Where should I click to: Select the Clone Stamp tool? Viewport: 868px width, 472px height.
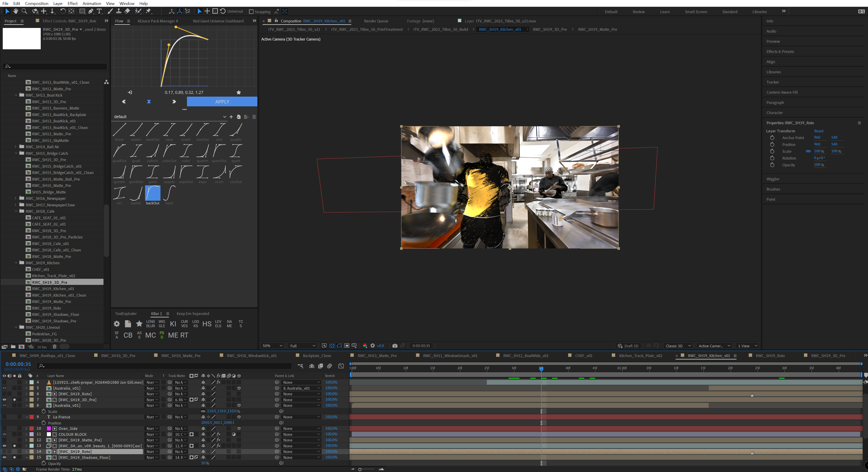click(x=119, y=11)
